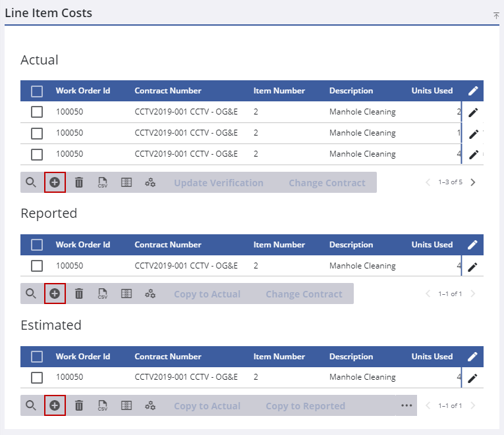504x435 pixels.
Task: Edit the first Actual line item row
Action: pyautogui.click(x=473, y=113)
